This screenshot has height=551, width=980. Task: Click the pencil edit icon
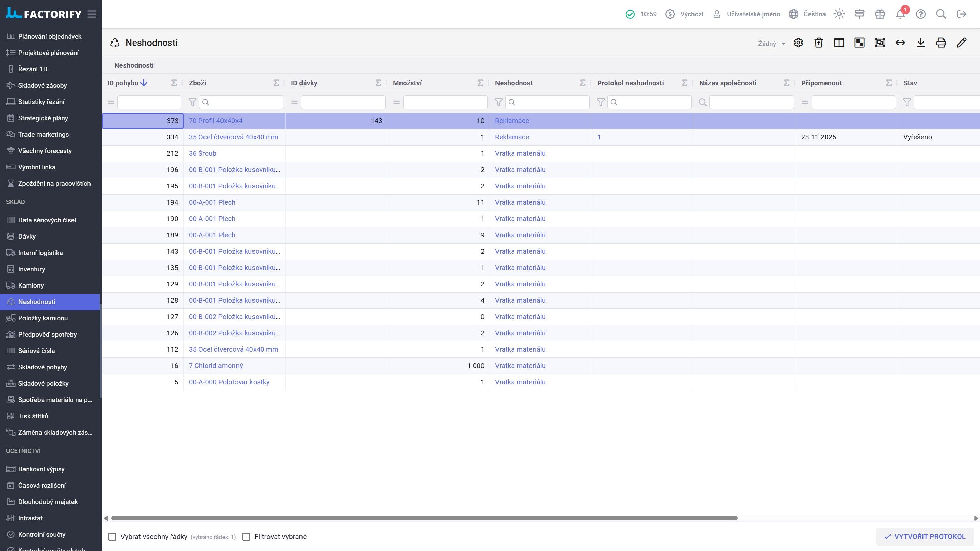click(961, 43)
